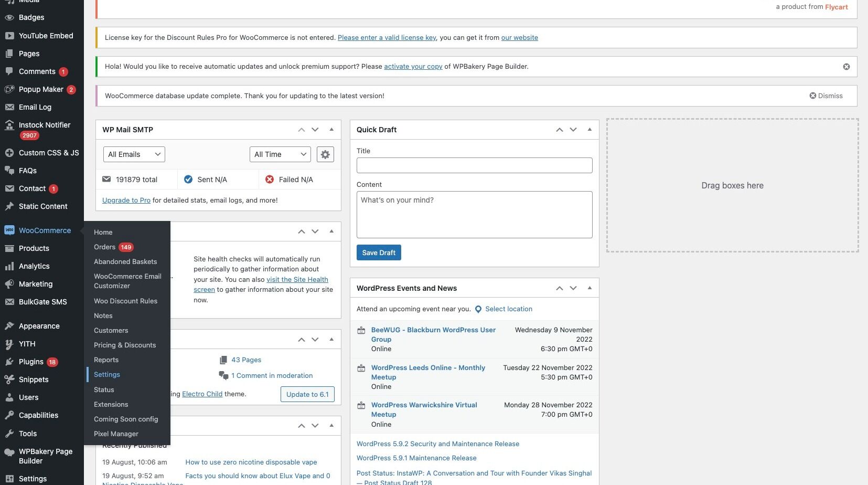Open the All Emails dropdown
Screen dimensions: 868x485
134,154
